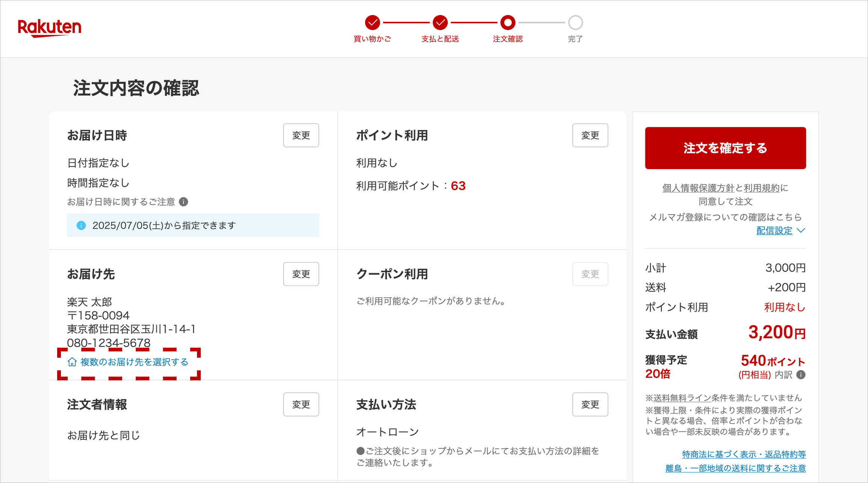Select the 支払と配送 step label
Screen dimensions: 868x483
[x=440, y=39]
